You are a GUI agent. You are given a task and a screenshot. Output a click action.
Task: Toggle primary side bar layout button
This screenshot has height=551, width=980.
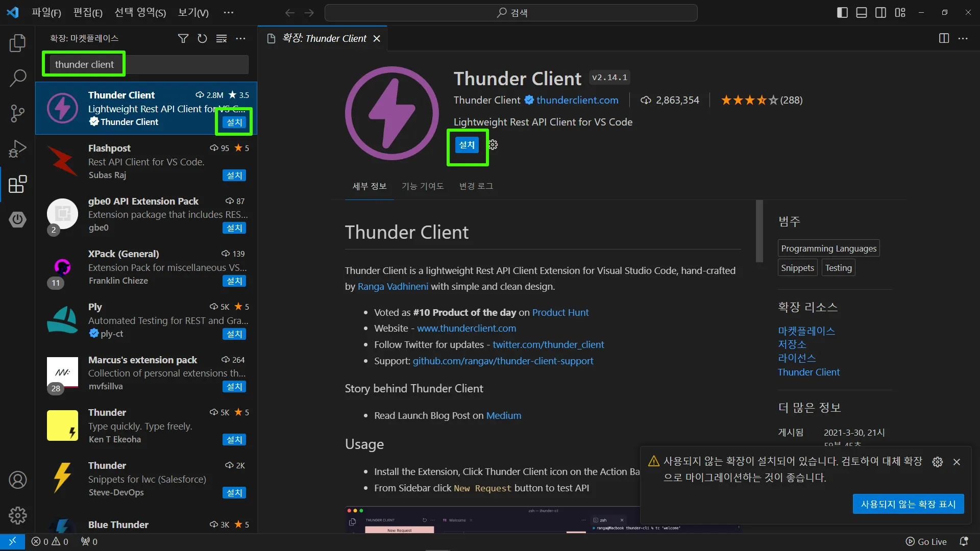pos(842,12)
